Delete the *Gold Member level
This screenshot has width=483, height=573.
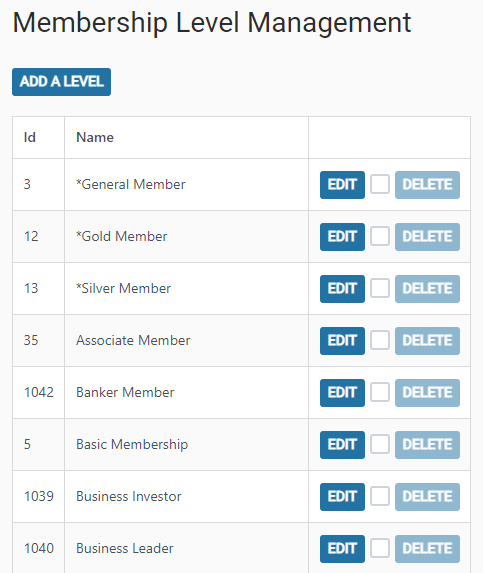click(427, 237)
